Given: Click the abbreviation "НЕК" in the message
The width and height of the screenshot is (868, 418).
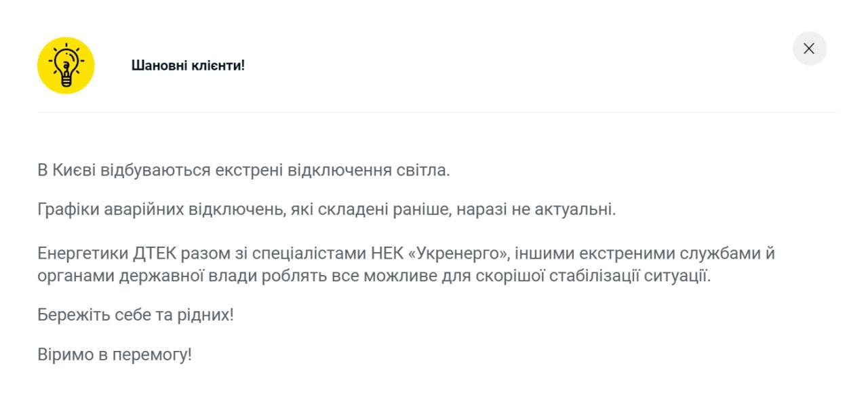Looking at the screenshot, I should (389, 254).
